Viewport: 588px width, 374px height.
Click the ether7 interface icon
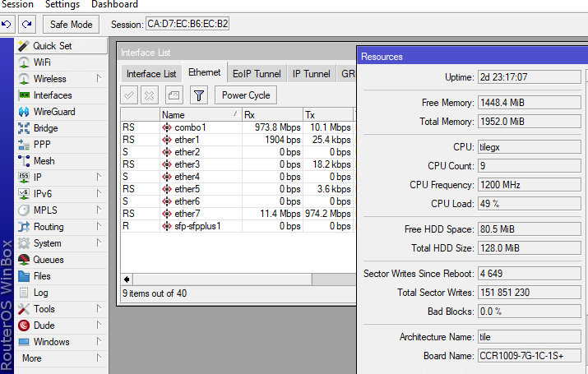point(167,214)
